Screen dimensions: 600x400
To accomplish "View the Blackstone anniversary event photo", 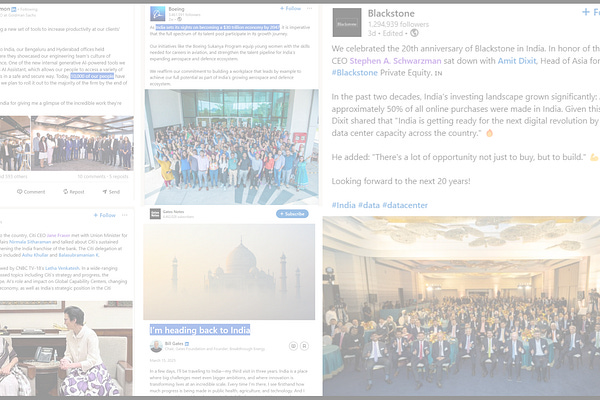I will (461, 306).
